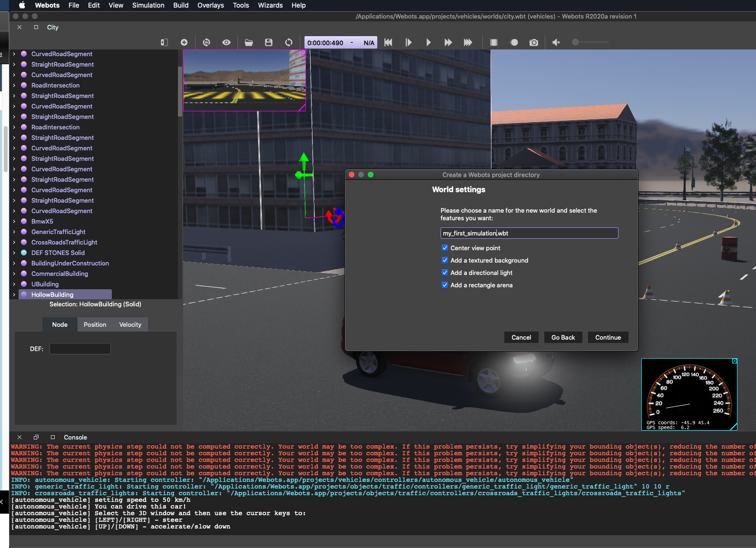Undock the Console panel float icon
The width and height of the screenshot is (756, 548).
(x=36, y=437)
